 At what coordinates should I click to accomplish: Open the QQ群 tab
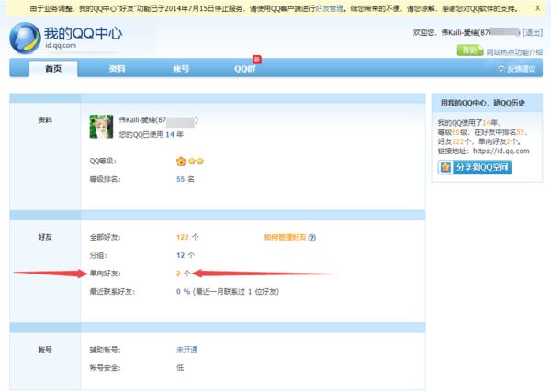(x=244, y=69)
